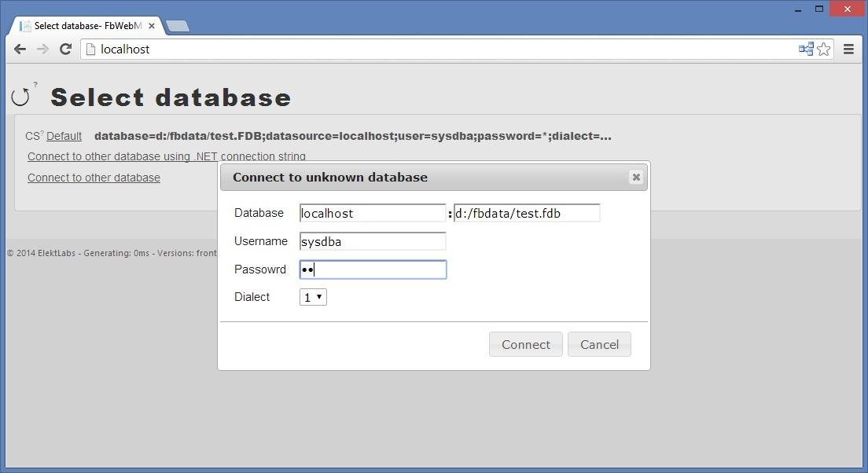
Task: Bookmark the page with the star icon
Action: pyautogui.click(x=823, y=49)
